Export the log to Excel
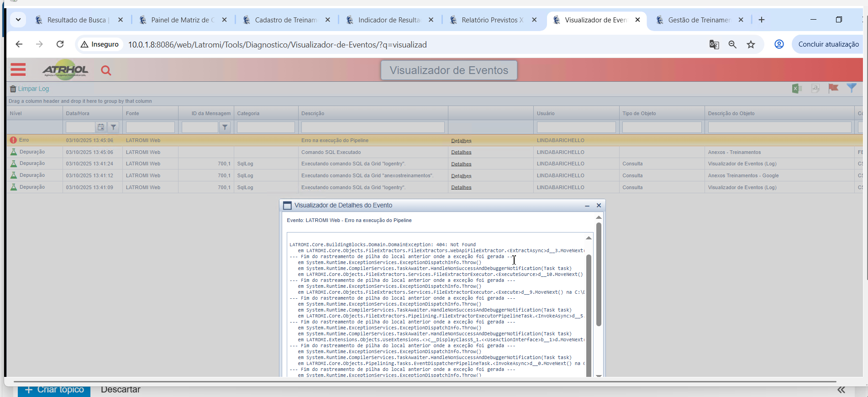 point(797,89)
